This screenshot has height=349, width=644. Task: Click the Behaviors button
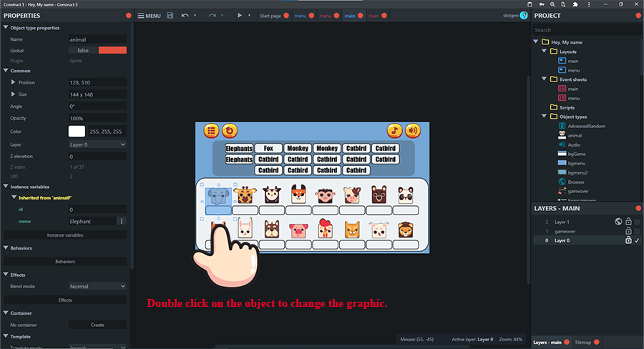65,261
